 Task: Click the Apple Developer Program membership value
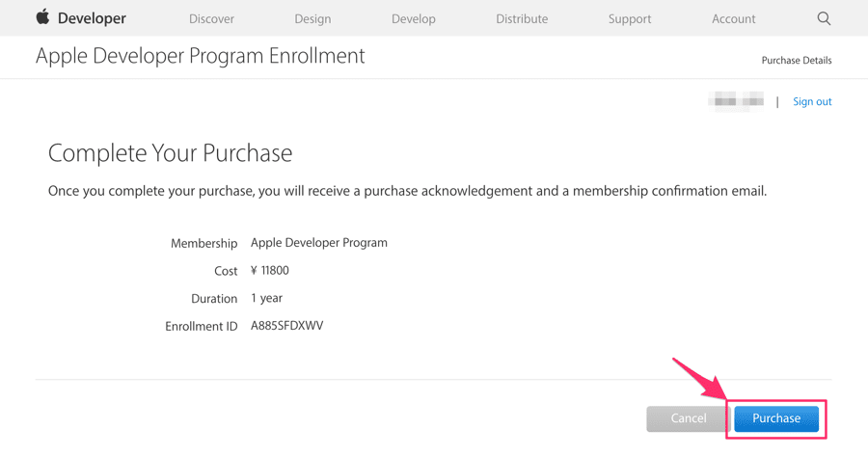(x=319, y=243)
